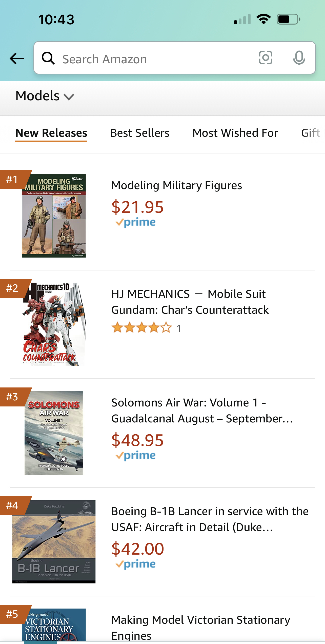
Task: Tap the battery indicator icon
Action: coord(288,19)
